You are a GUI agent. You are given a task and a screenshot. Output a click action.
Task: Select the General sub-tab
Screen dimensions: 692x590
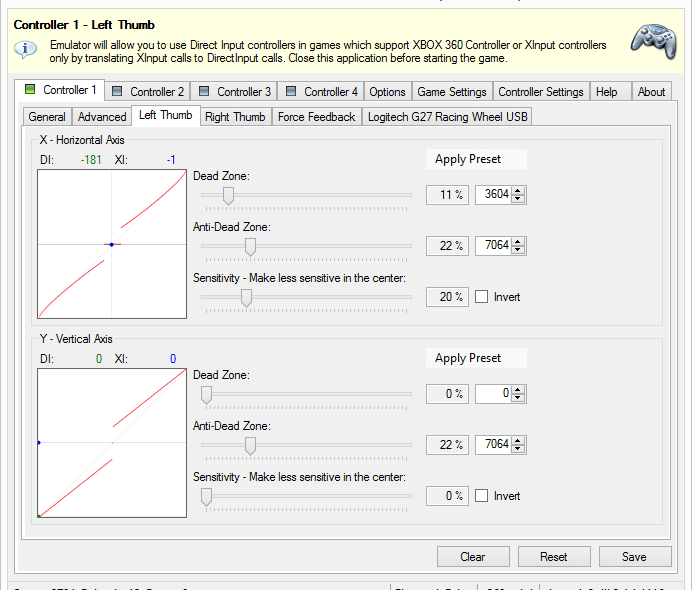[47, 116]
